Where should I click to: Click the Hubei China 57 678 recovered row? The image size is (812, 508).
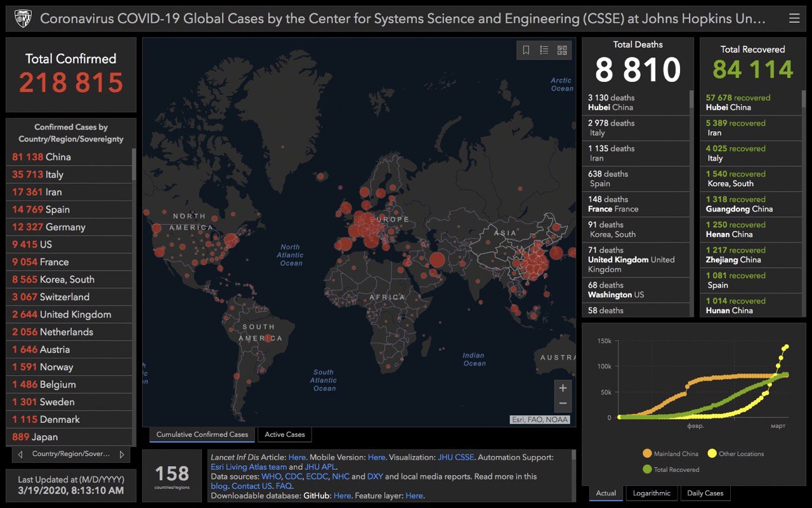(x=751, y=102)
